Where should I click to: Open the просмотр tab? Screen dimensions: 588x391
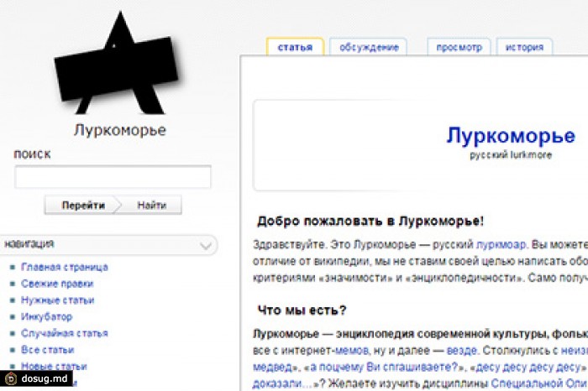[459, 47]
